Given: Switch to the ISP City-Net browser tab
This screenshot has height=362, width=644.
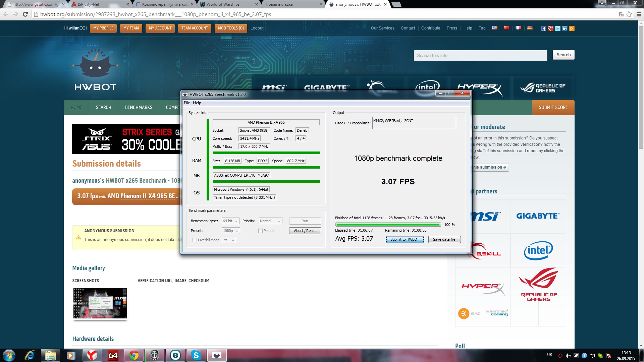Looking at the screenshot, I should [101, 4].
